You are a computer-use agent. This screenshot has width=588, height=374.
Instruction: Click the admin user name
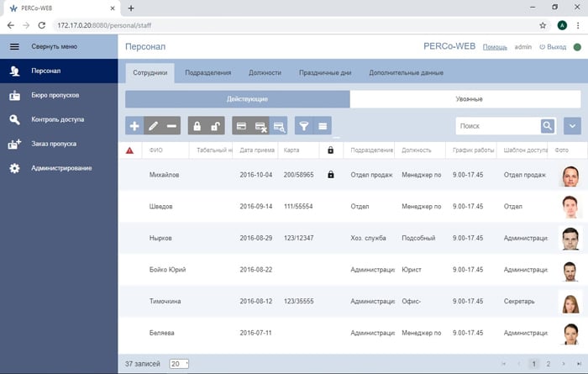point(523,47)
